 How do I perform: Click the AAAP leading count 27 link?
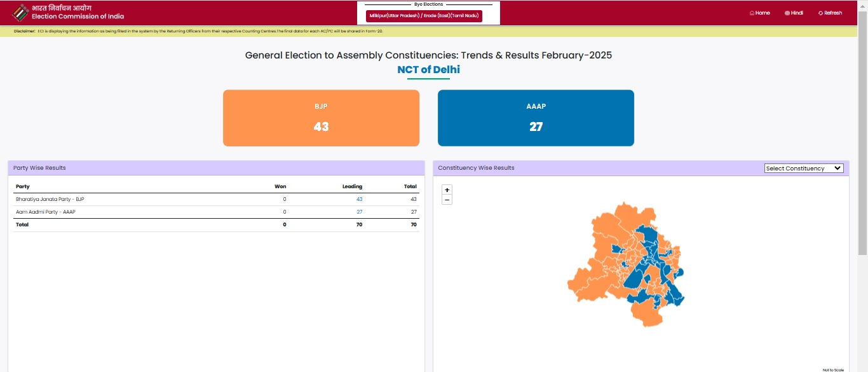point(359,212)
